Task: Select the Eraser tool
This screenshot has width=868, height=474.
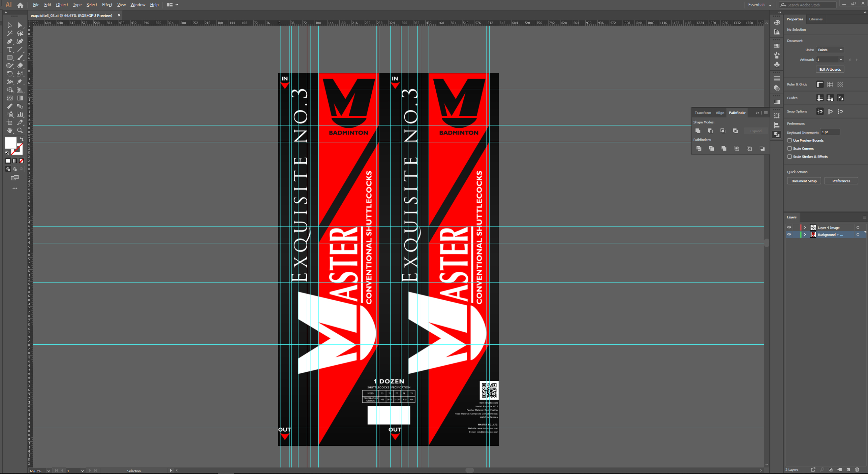Action: point(20,66)
